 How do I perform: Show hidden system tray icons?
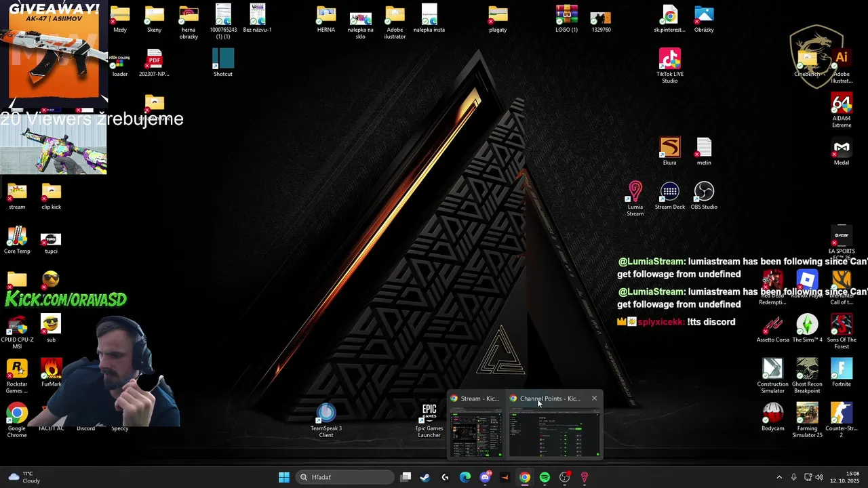coord(779,477)
